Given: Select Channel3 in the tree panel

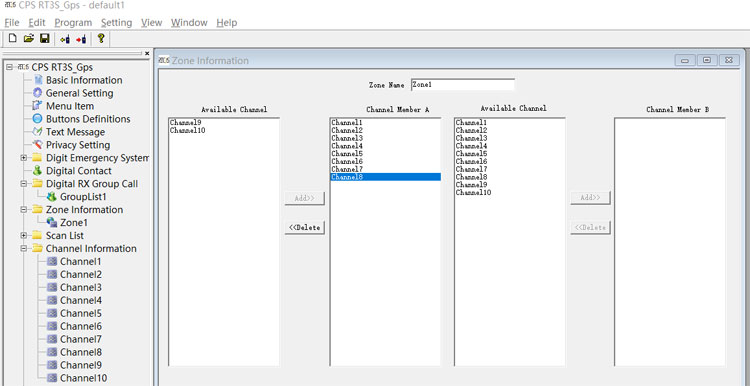Looking at the screenshot, I should 80,287.
